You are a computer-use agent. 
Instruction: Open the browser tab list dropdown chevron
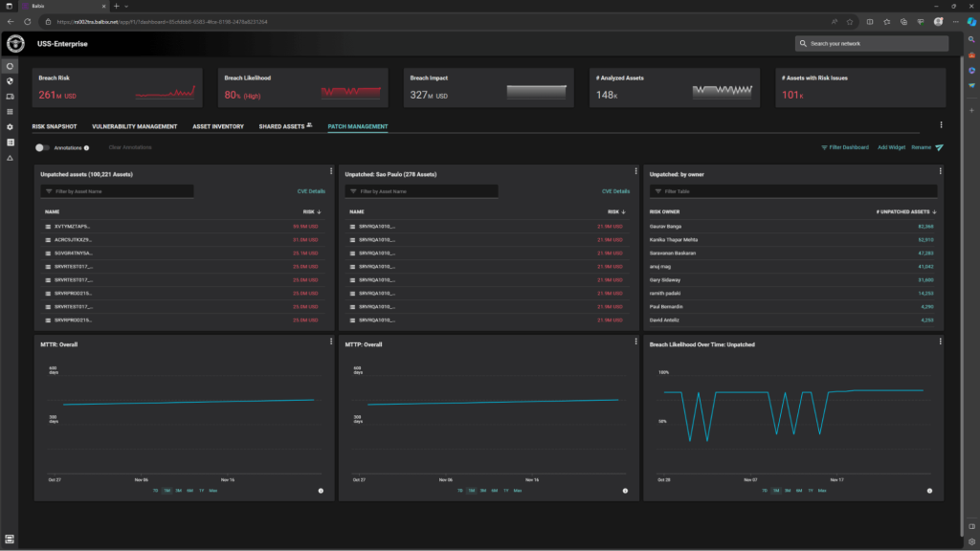pos(126,7)
